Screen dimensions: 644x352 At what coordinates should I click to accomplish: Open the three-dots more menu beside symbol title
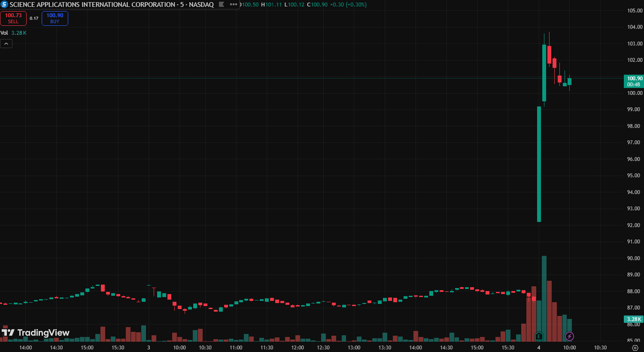tap(233, 4)
